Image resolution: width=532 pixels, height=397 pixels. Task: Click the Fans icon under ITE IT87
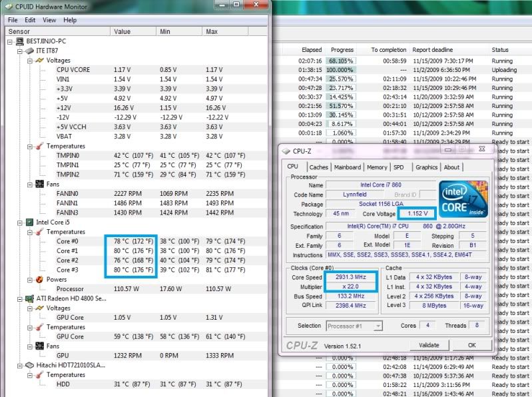point(39,184)
